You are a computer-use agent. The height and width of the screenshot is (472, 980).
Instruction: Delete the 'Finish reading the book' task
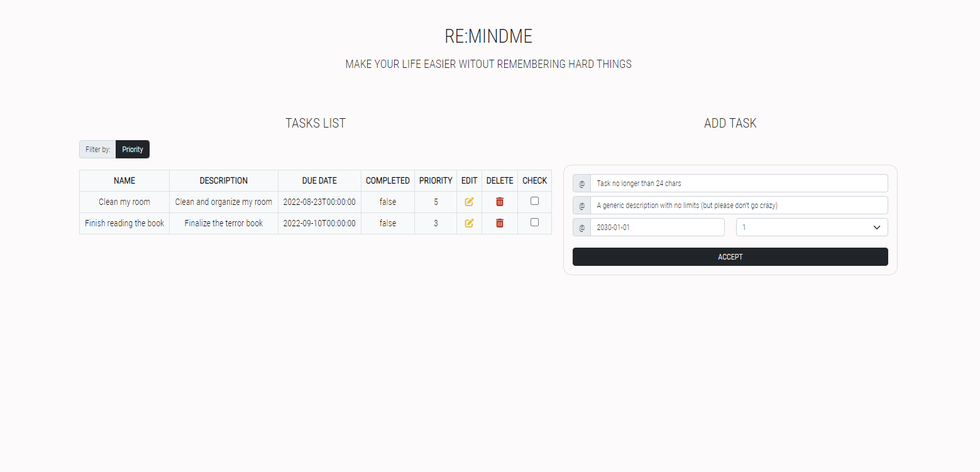[500, 223]
